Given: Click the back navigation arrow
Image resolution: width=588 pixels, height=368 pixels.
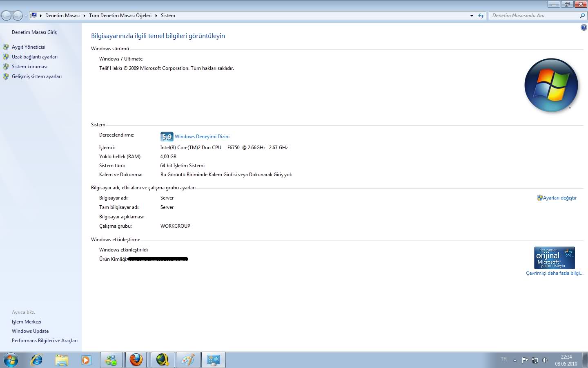Looking at the screenshot, I should [6, 16].
